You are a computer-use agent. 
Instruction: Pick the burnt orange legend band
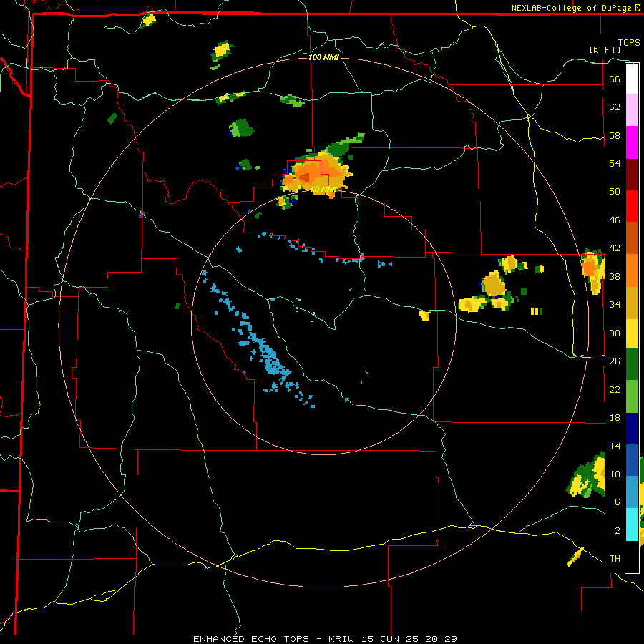coord(632,238)
